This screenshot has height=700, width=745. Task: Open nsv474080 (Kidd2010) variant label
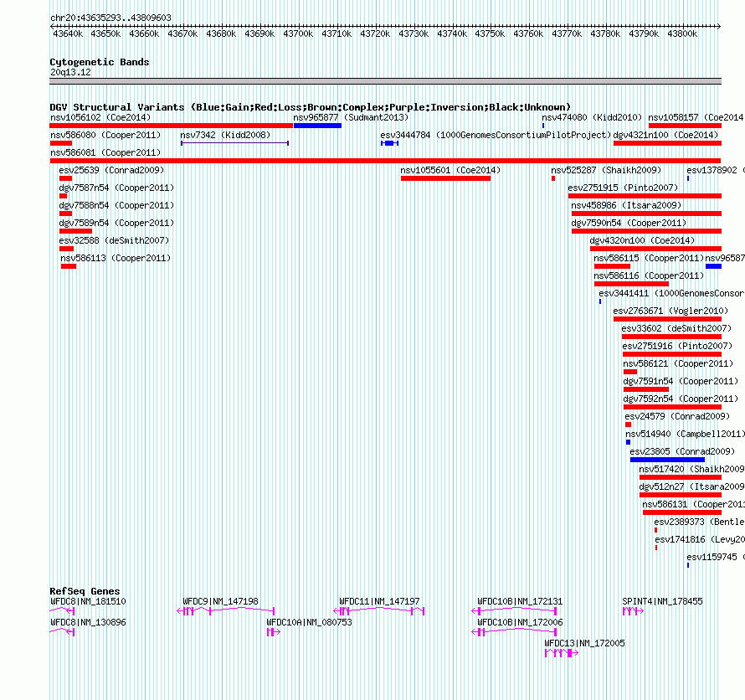point(592,117)
